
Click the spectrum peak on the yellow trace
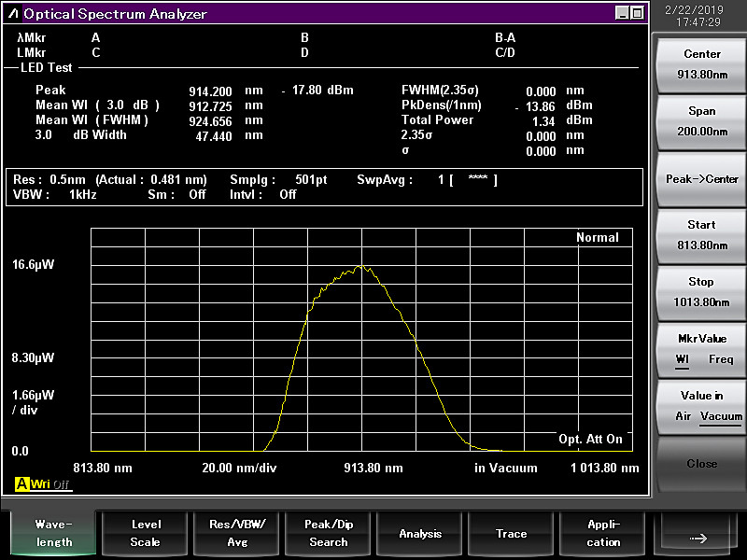[362, 266]
